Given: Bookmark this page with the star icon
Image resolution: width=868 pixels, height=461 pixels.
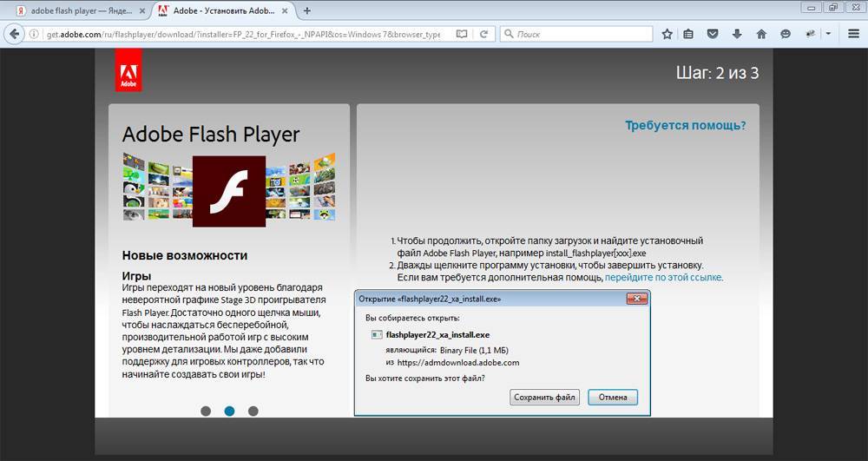Looking at the screenshot, I should (667, 35).
